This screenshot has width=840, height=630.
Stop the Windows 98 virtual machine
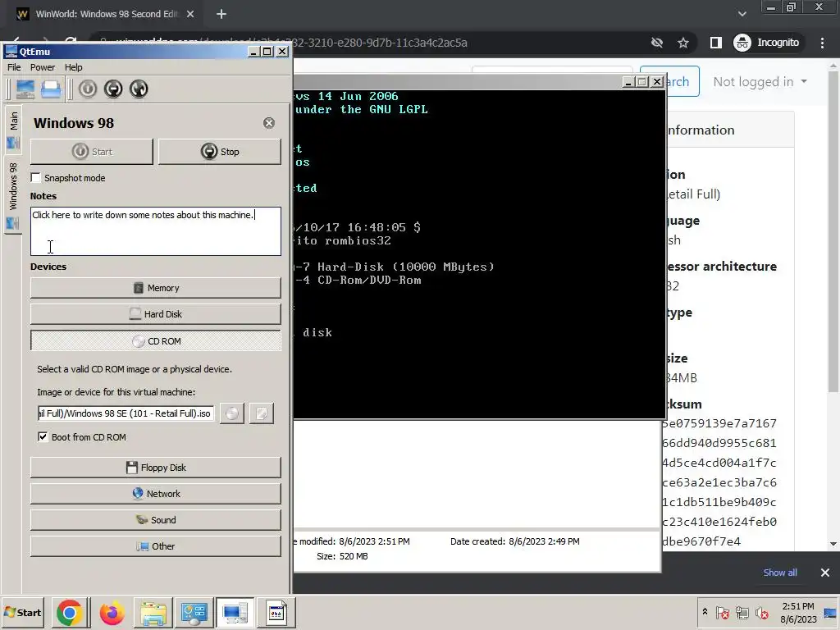click(220, 152)
